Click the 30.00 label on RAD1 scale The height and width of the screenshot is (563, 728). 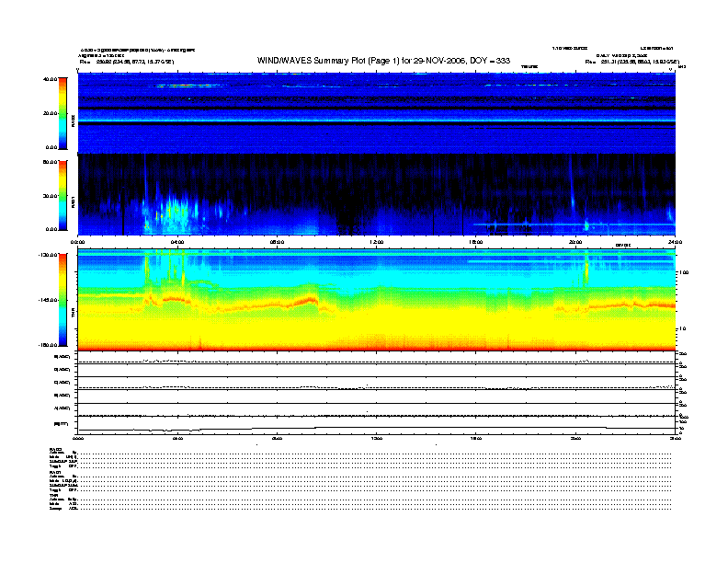[50, 196]
